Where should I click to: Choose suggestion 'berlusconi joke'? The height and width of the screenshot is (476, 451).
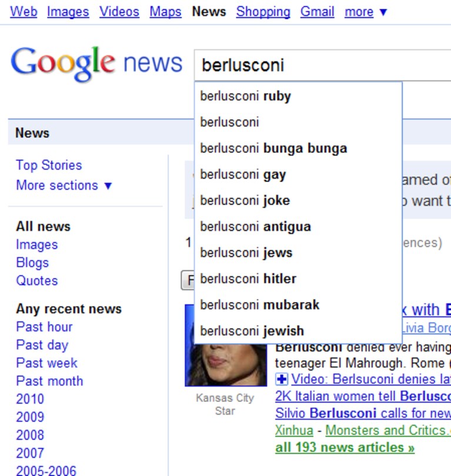point(298,200)
